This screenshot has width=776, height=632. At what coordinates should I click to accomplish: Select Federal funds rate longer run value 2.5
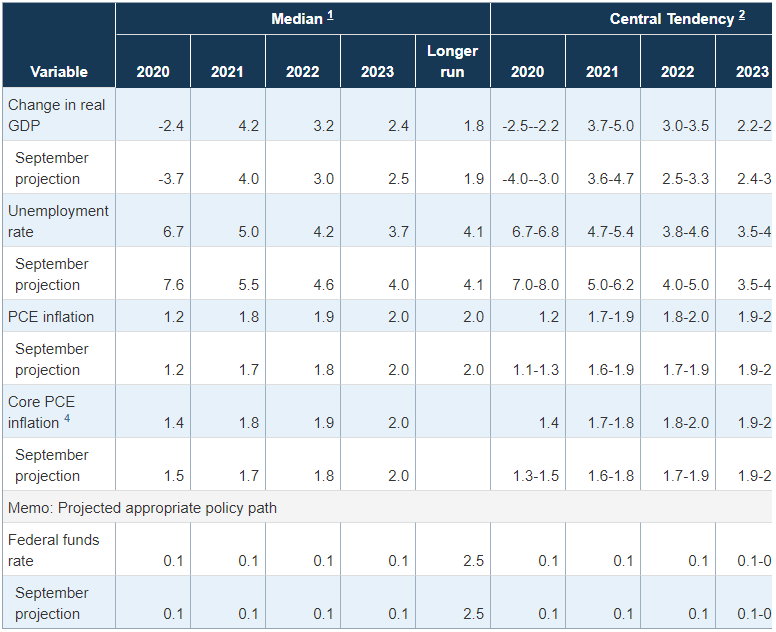474,561
